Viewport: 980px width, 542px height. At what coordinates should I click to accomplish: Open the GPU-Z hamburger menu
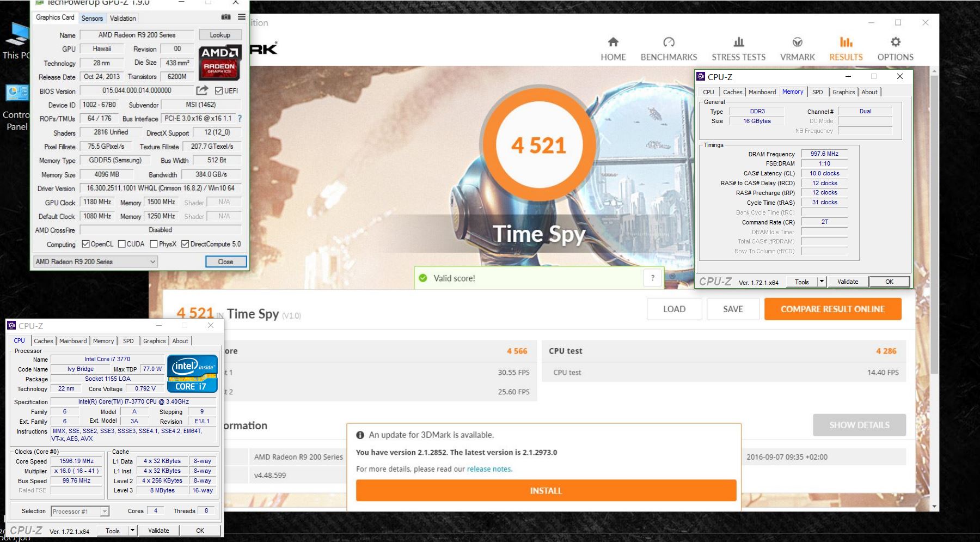coord(242,17)
